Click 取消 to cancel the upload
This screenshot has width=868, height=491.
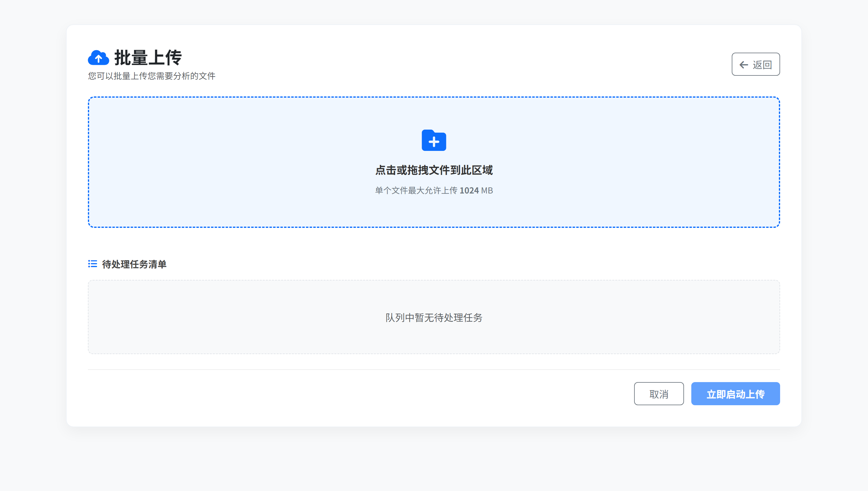coord(659,394)
